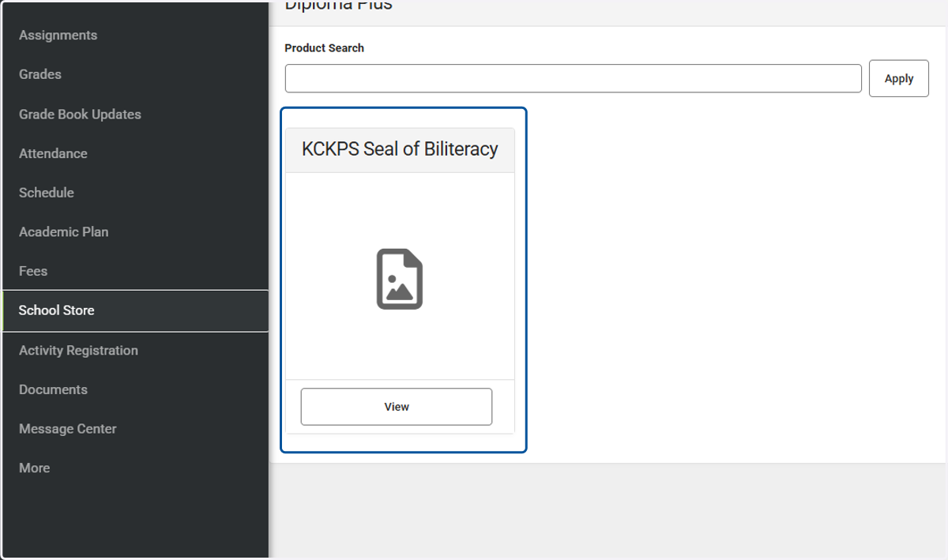Open the Fees page
Screen dimensions: 948x560
coord(33,271)
